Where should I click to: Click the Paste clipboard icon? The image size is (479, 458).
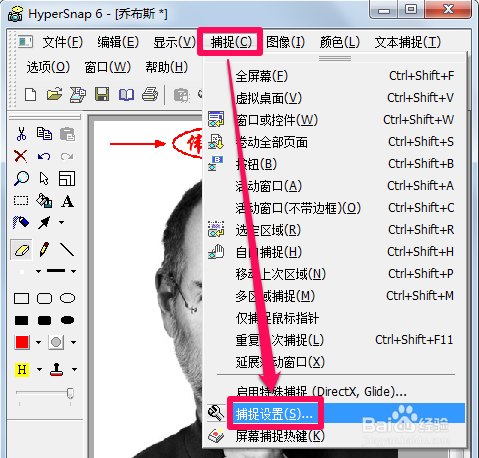tap(67, 134)
